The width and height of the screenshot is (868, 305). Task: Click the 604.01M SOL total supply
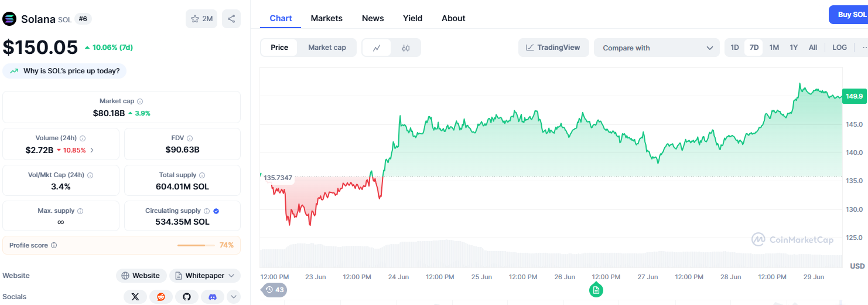coord(182,187)
